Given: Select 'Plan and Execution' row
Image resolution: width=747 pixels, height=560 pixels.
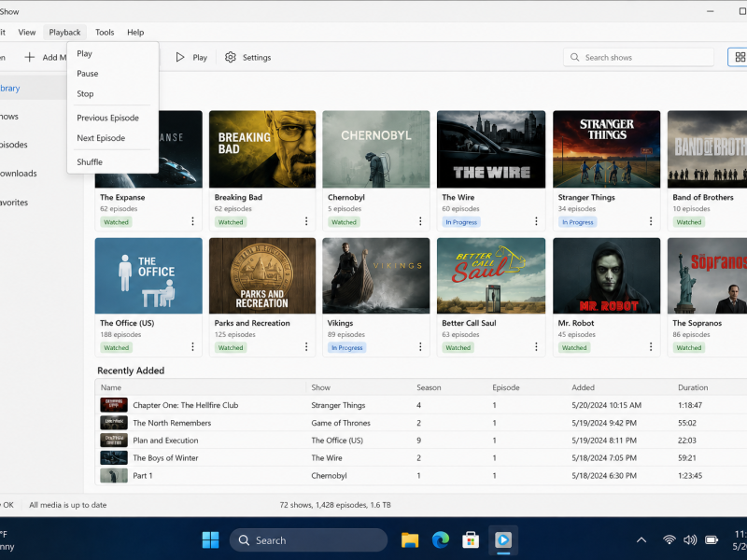Looking at the screenshot, I should coord(421,441).
